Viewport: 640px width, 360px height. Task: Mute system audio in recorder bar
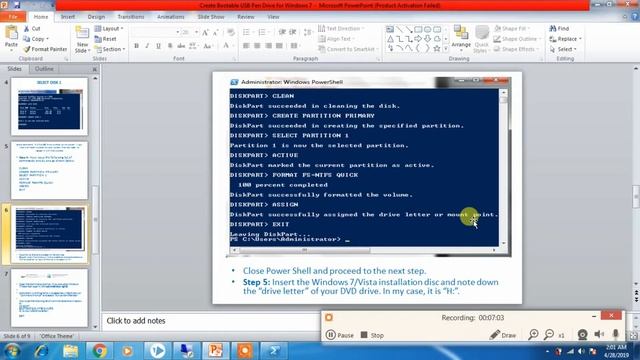coord(599,335)
